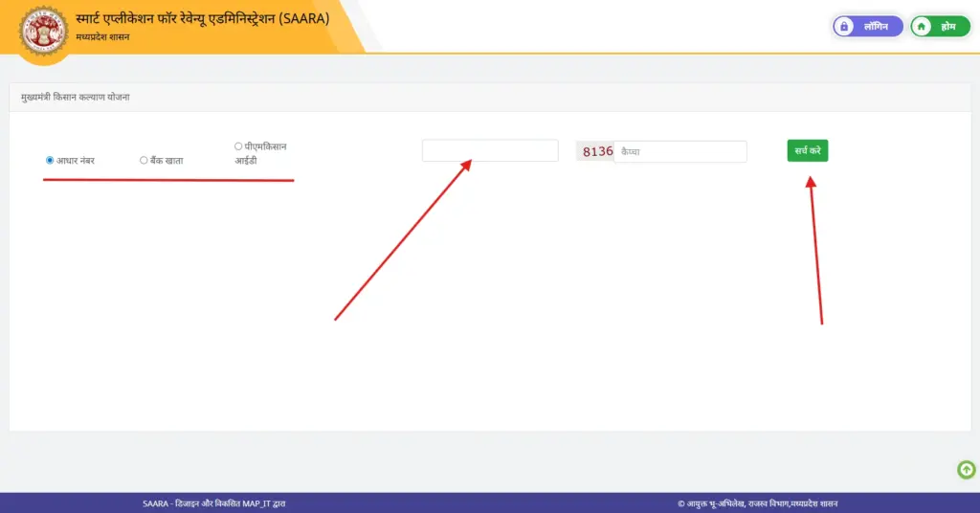Select the पीएमकिसान आईडी radio option

pos(238,146)
